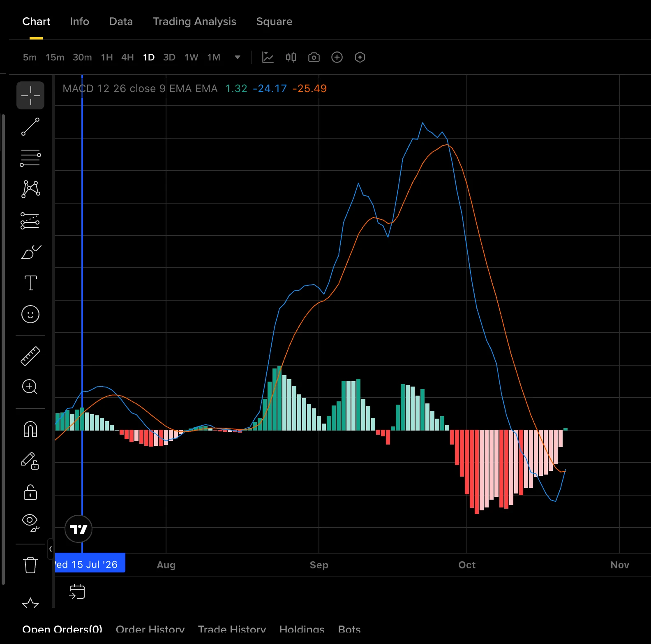
Task: Toggle lock all drawings
Action: click(30, 492)
